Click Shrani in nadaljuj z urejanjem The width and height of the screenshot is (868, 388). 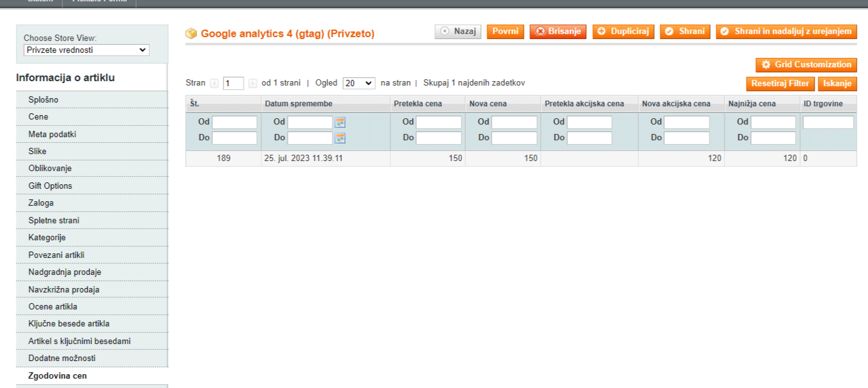coord(786,31)
